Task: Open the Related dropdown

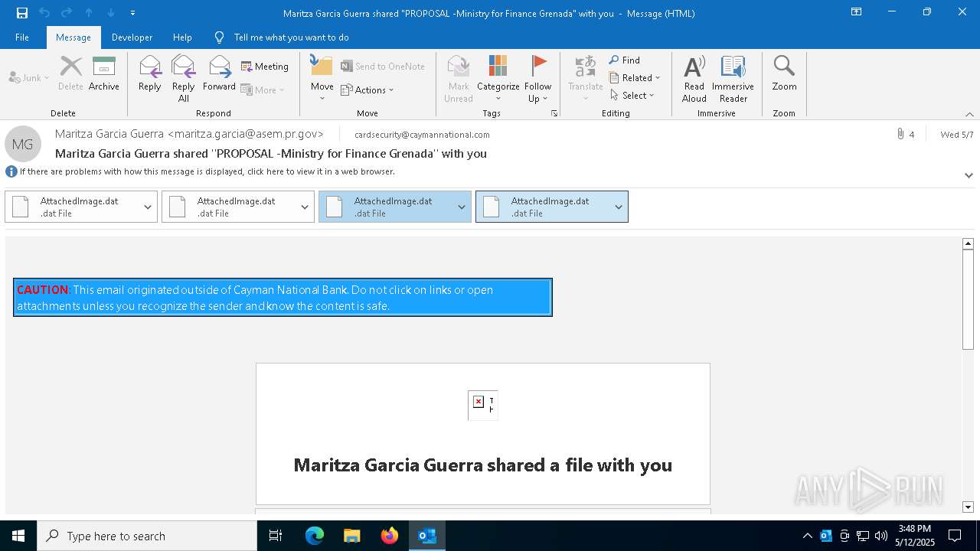Action: (x=635, y=77)
